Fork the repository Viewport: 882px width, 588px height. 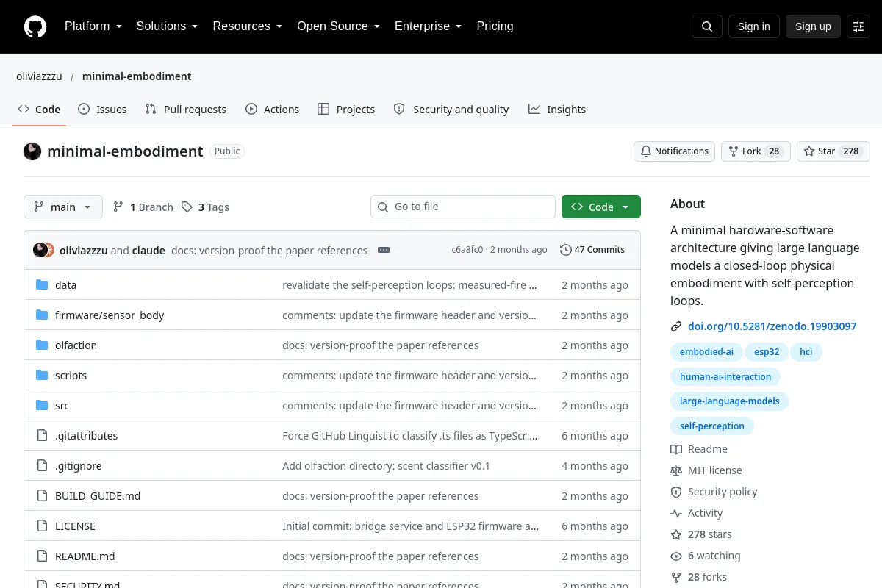[756, 151]
